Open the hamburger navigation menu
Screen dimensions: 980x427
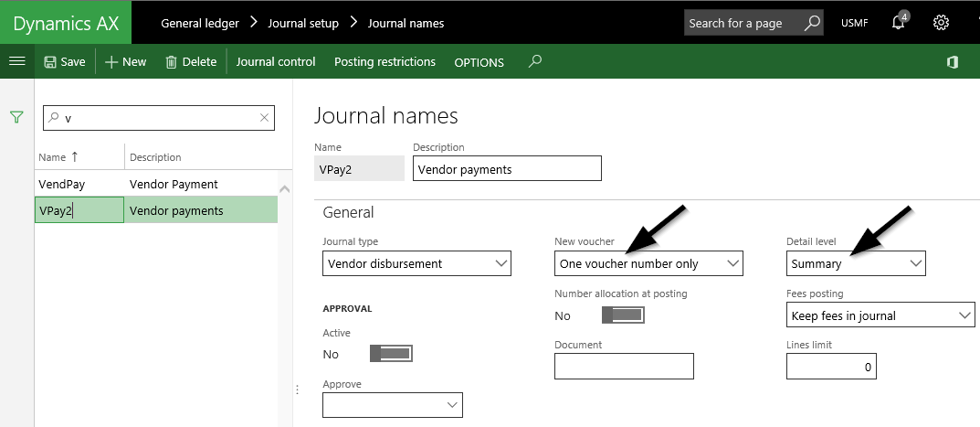pos(16,61)
